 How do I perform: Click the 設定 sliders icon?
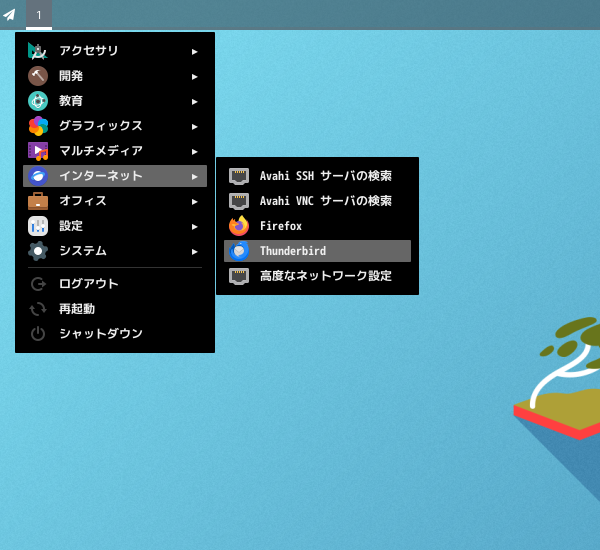38,226
